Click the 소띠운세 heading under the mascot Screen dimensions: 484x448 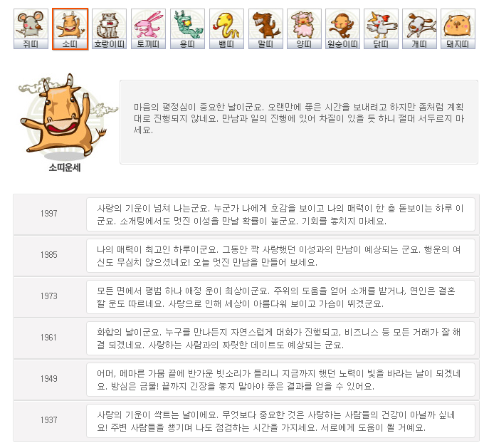pos(65,167)
